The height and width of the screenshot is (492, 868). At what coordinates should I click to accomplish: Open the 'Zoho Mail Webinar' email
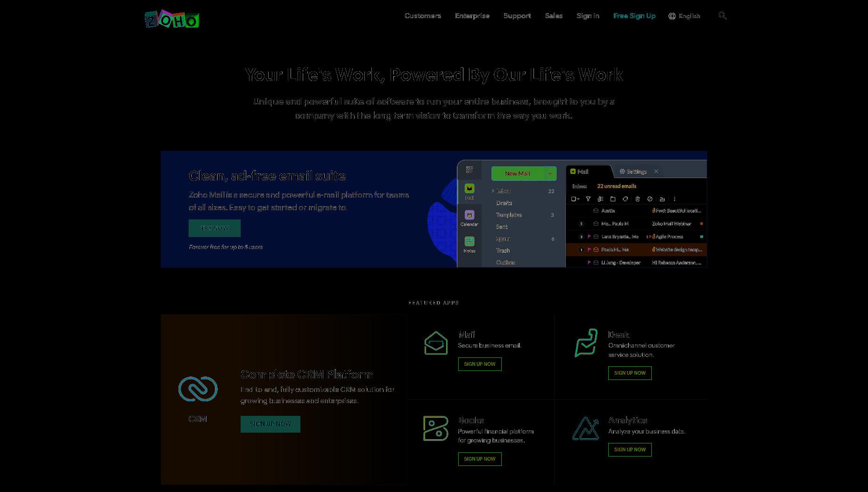click(636, 224)
